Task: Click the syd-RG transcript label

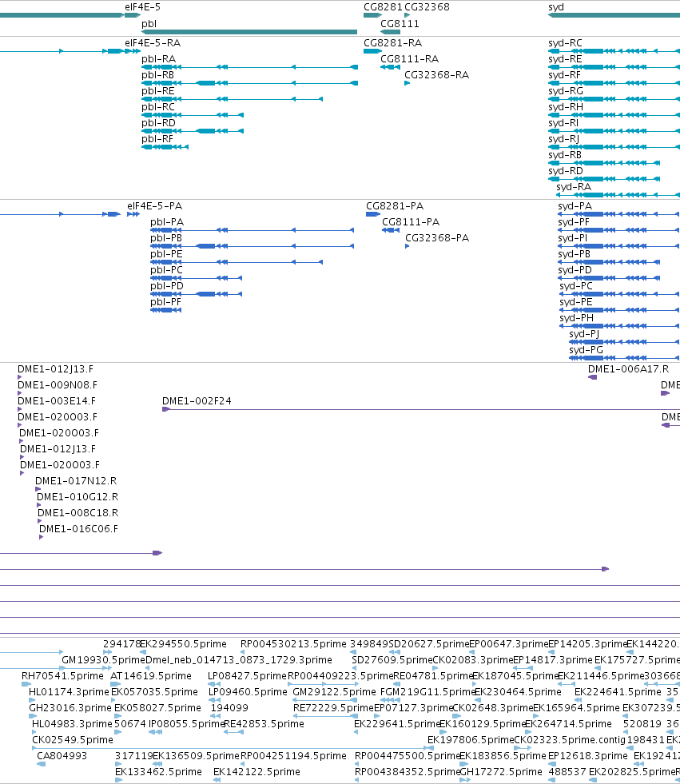Action: [x=566, y=91]
